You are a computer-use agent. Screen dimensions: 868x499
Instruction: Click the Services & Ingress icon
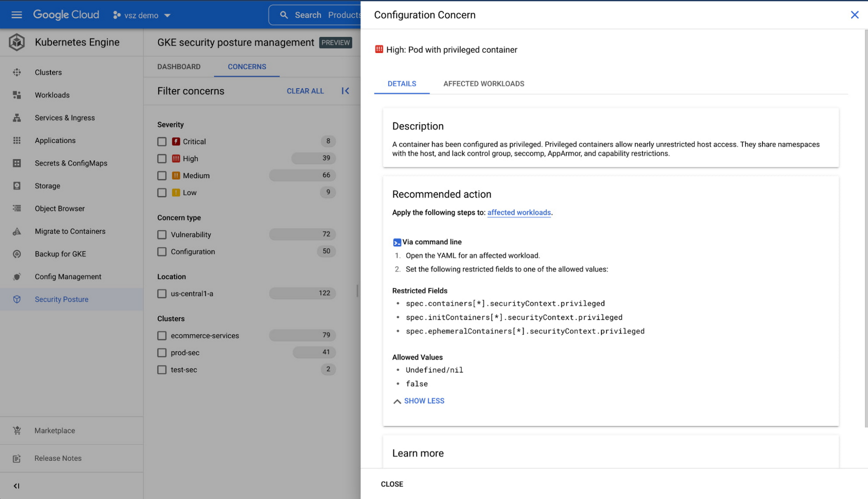17,118
